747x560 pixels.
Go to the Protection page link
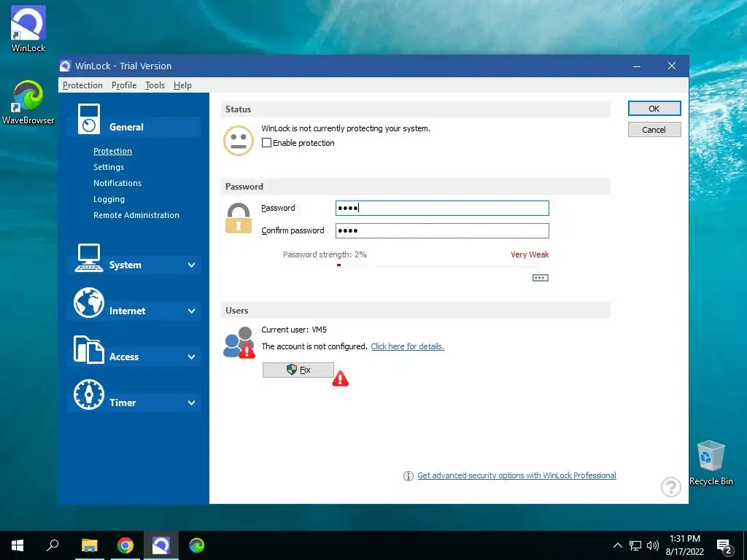[112, 151]
